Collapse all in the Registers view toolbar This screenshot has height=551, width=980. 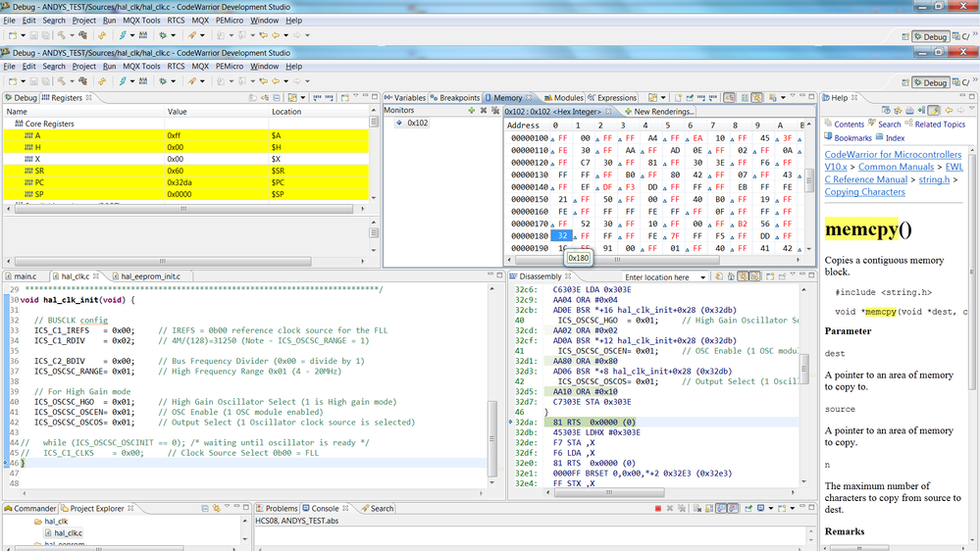pos(276,98)
